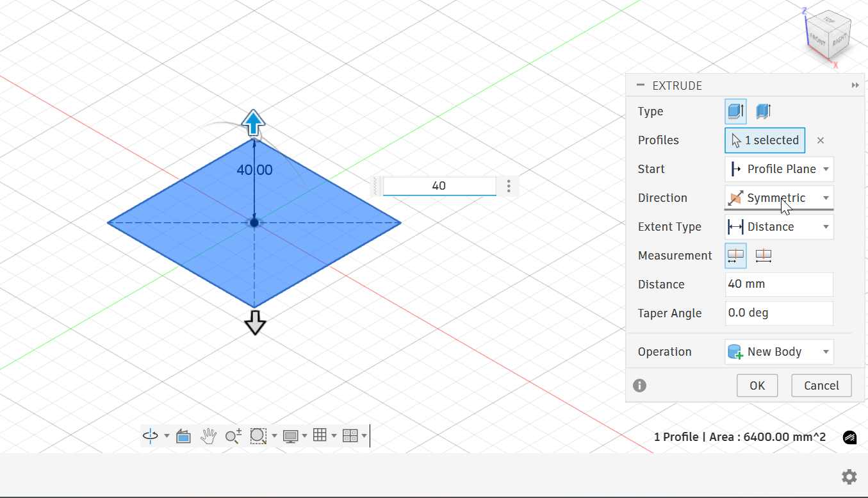
Task: Click the 'Operation' label
Action: (665, 352)
